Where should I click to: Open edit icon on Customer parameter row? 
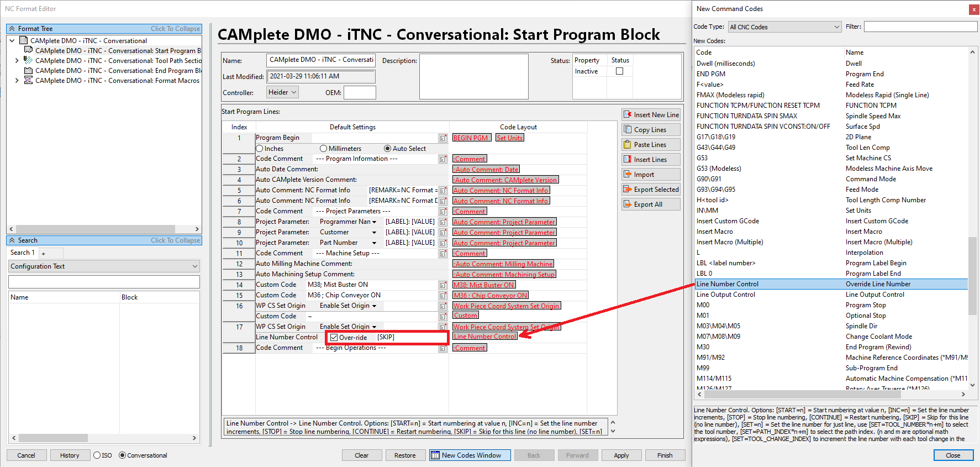(x=443, y=233)
